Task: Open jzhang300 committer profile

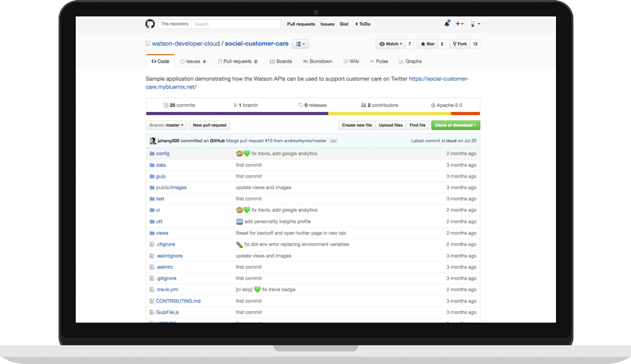Action: (169, 141)
